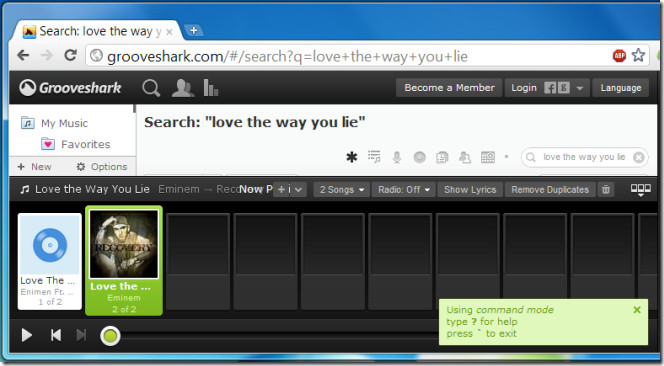Bookmark the page with star icon
Viewport: 664px width, 366px height.
tap(638, 55)
